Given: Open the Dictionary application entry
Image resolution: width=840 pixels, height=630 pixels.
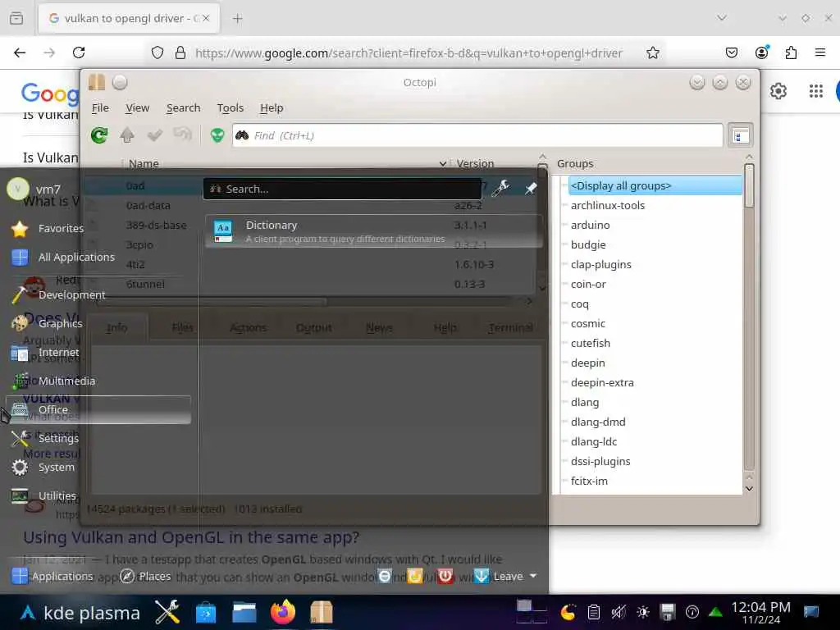Looking at the screenshot, I should coord(374,231).
